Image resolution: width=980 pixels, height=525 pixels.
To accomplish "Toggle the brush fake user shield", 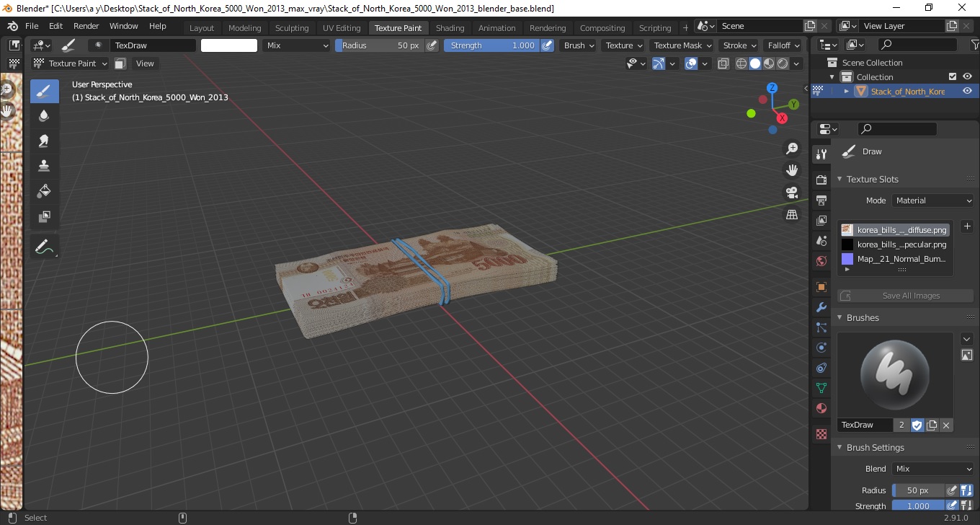I will (x=917, y=425).
